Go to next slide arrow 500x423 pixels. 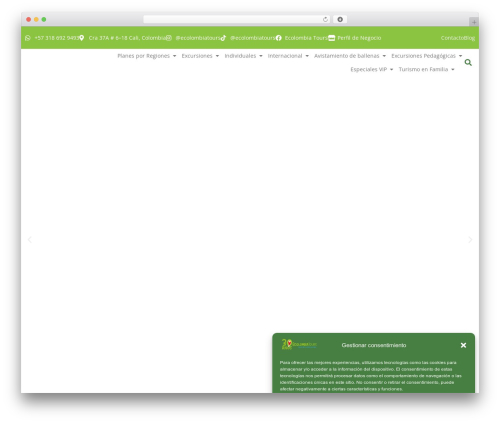(470, 240)
